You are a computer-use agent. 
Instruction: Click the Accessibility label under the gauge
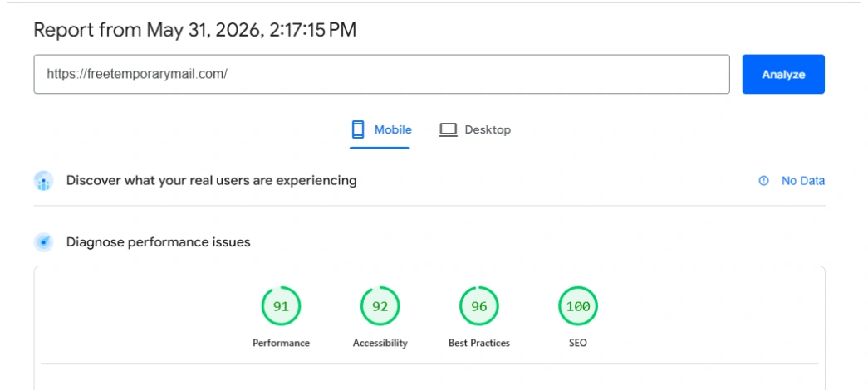380,343
